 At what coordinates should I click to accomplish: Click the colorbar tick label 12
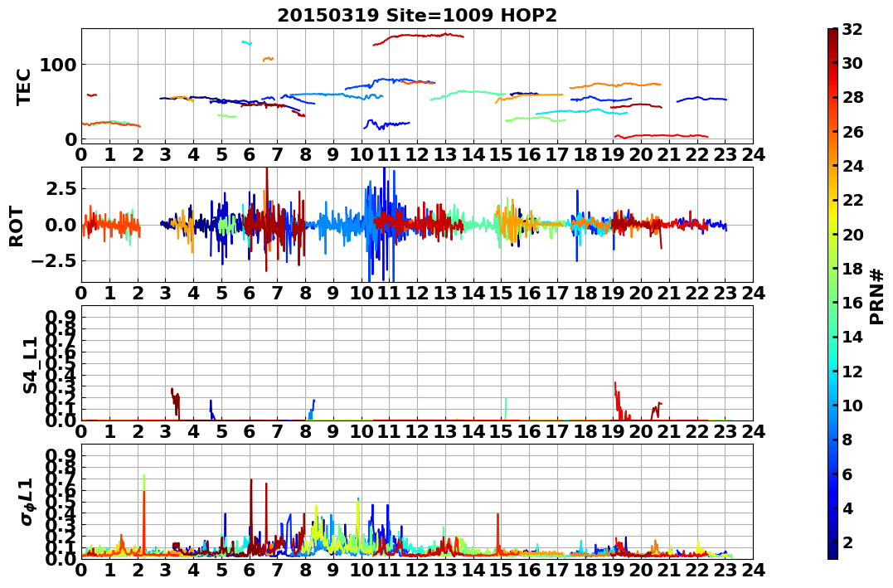coord(852,371)
